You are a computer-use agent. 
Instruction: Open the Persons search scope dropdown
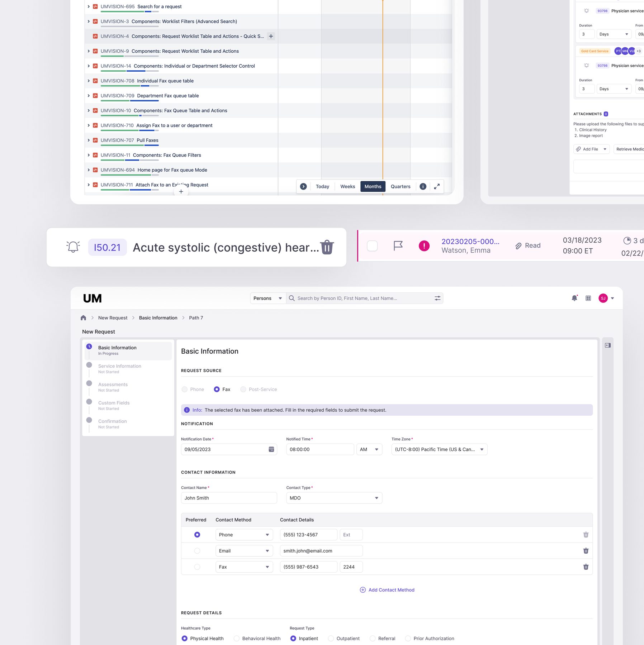(268, 298)
